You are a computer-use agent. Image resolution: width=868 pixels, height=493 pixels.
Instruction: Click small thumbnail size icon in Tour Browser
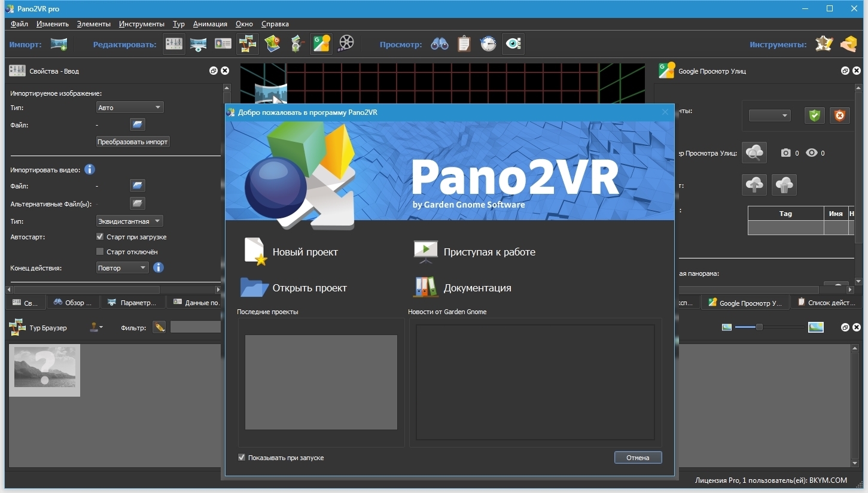pyautogui.click(x=727, y=327)
